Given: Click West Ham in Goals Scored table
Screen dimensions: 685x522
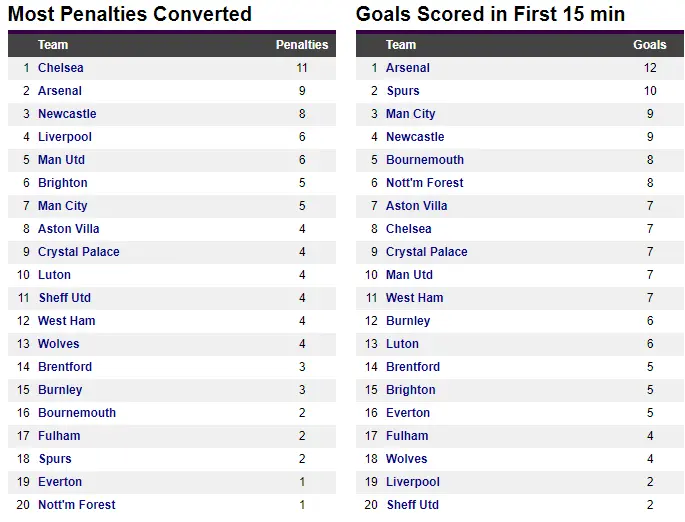Looking at the screenshot, I should (x=415, y=298).
